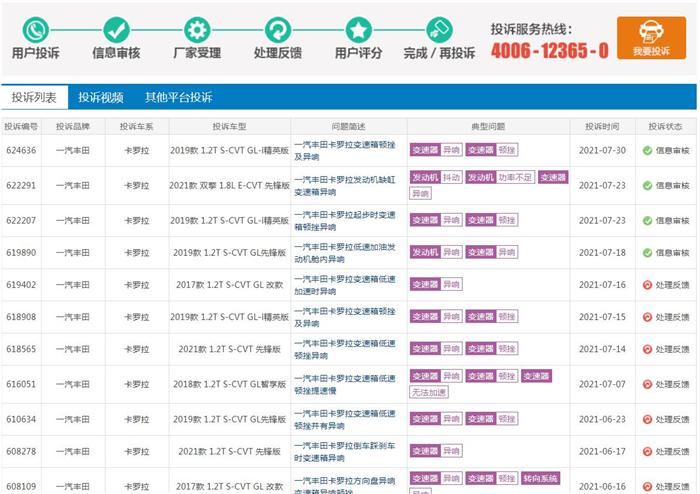Image resolution: width=700 pixels, height=494 pixels.
Task: Click the 完成/再投诉 step icon
Action: click(439, 30)
